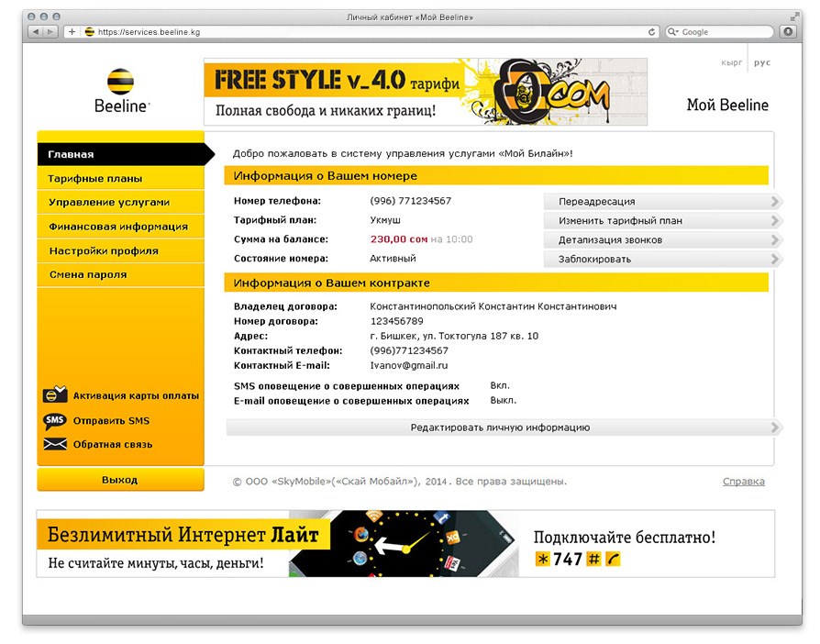
Task: Open Тарифные планы in the sidebar
Action: point(121,178)
